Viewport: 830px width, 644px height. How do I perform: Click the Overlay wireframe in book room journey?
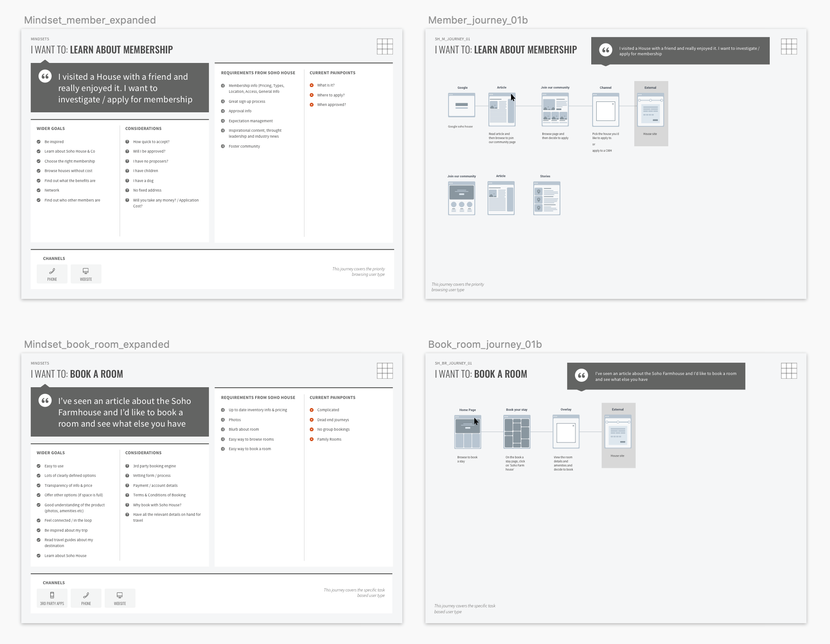click(x=566, y=432)
